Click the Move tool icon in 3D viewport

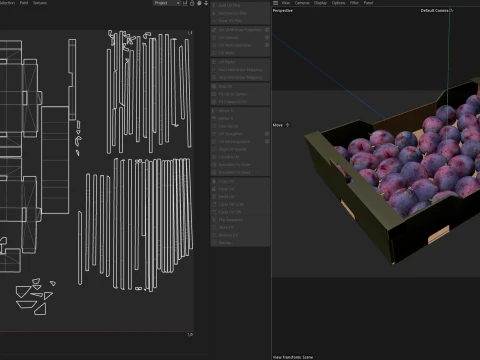pyautogui.click(x=288, y=125)
